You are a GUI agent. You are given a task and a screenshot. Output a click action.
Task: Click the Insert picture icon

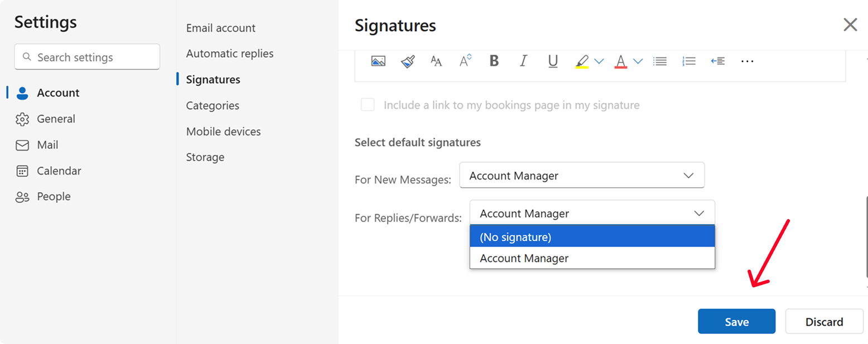[378, 61]
